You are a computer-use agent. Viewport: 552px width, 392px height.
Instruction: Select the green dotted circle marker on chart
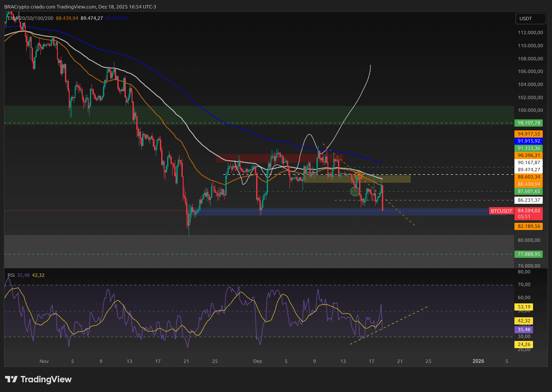355,191
